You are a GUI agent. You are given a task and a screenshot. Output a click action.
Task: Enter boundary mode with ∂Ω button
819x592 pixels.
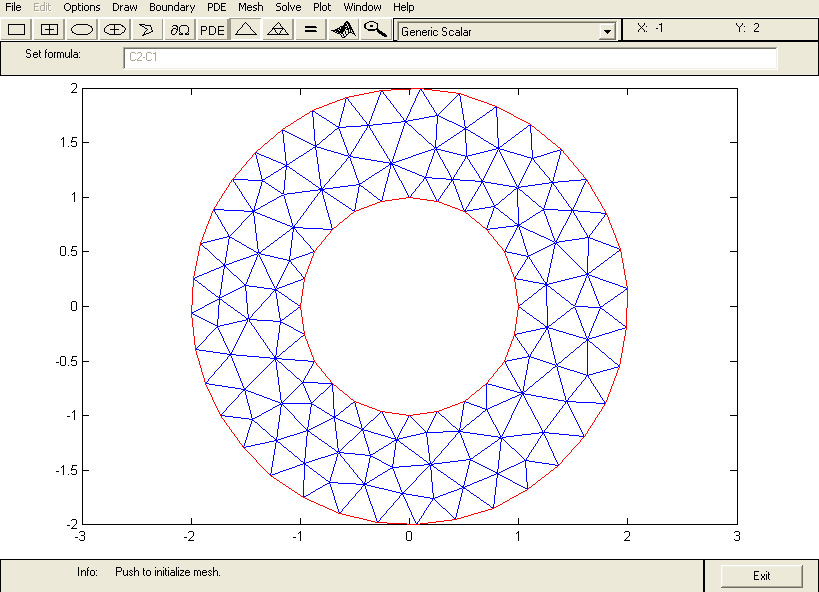[180, 30]
